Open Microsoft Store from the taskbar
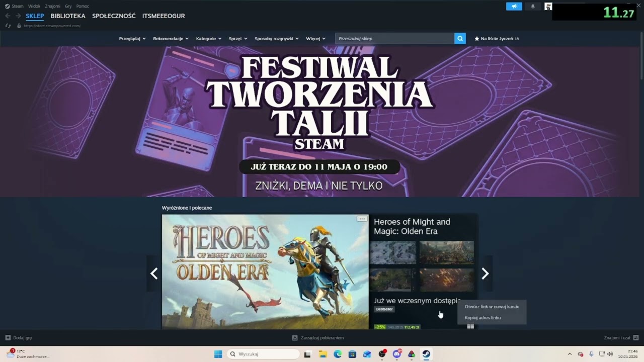This screenshot has width=644, height=362. tap(352, 354)
